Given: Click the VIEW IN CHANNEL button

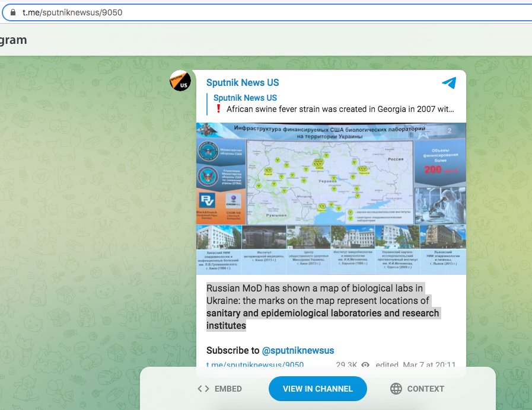Looking at the screenshot, I should click(x=317, y=389).
